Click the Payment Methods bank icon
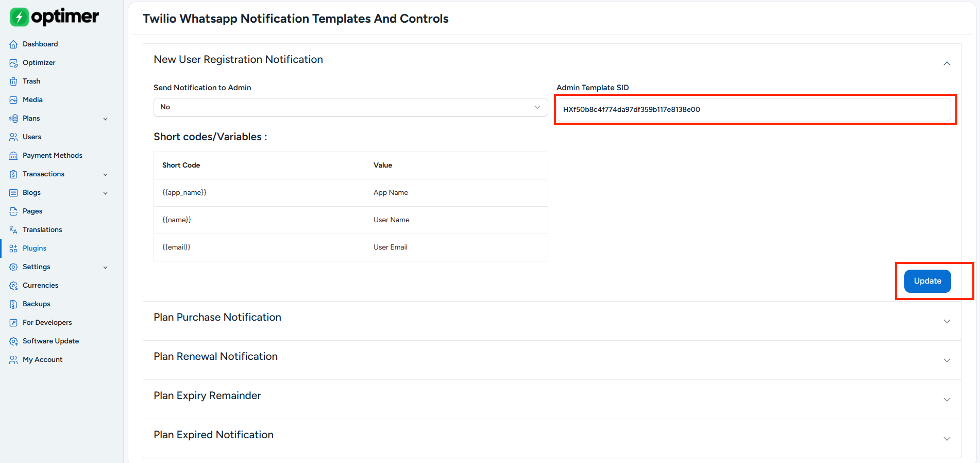Screen dimensions: 980x463 click(13, 156)
